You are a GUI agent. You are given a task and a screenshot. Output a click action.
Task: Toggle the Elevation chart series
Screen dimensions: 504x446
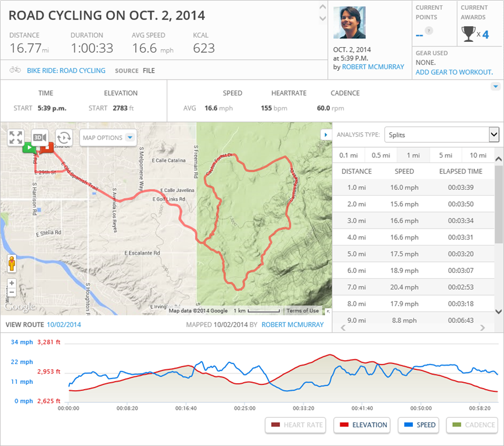click(362, 425)
